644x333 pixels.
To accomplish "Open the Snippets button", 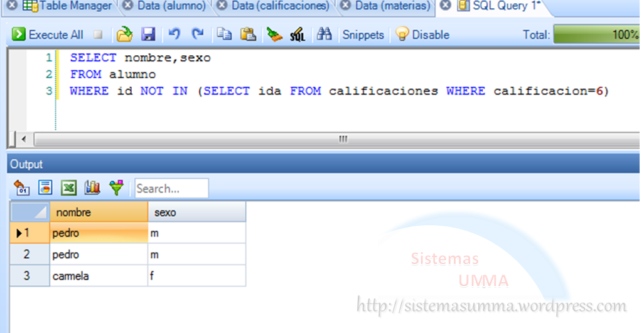I will pos(363,34).
